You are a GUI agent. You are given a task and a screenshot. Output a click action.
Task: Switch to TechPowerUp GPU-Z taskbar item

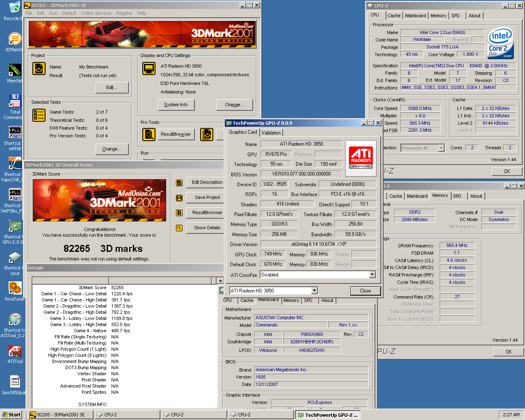(x=328, y=415)
